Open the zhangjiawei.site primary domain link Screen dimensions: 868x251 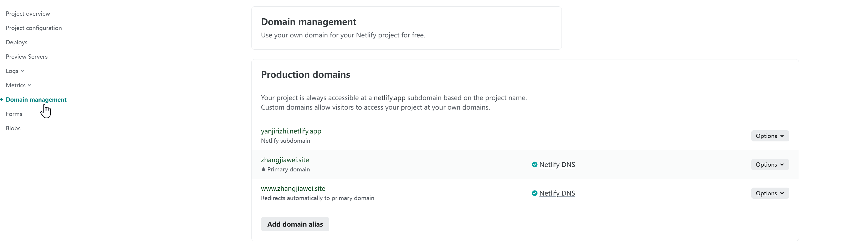285,160
